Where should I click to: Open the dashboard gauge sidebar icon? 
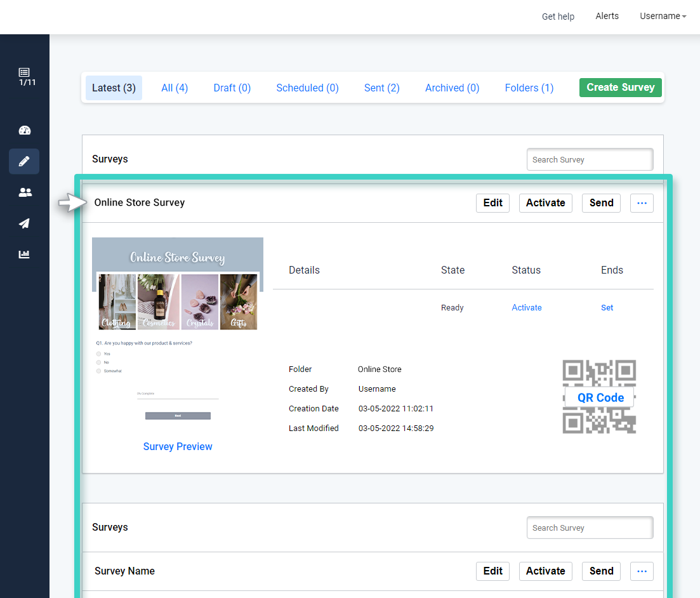tap(25, 130)
